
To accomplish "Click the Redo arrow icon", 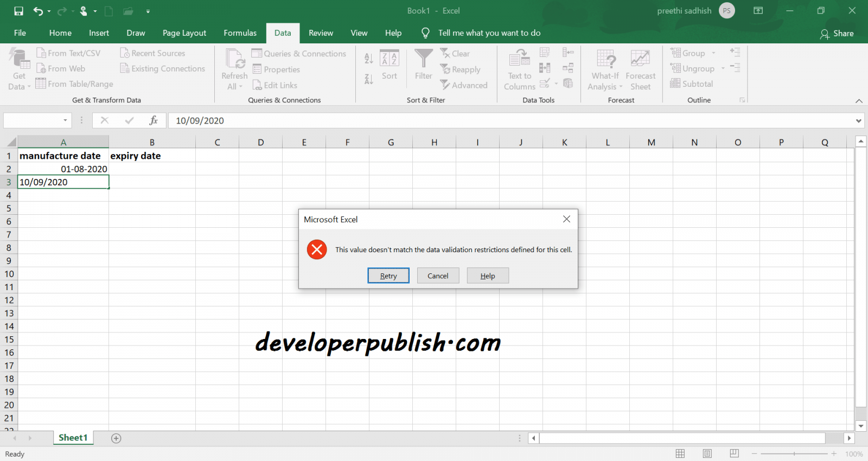I will 62,11.
